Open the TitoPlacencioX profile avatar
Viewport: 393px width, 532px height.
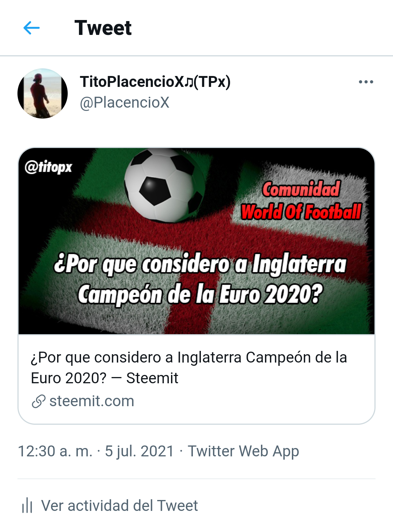point(43,93)
